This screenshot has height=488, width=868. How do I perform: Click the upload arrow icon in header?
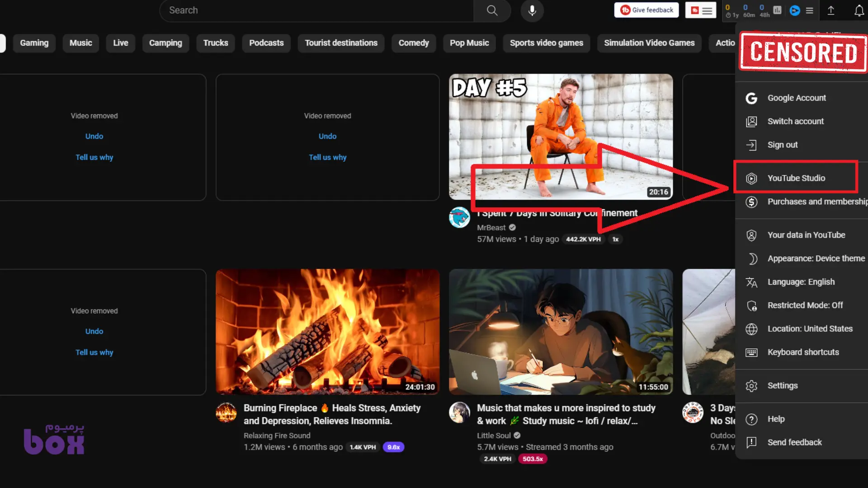(831, 10)
